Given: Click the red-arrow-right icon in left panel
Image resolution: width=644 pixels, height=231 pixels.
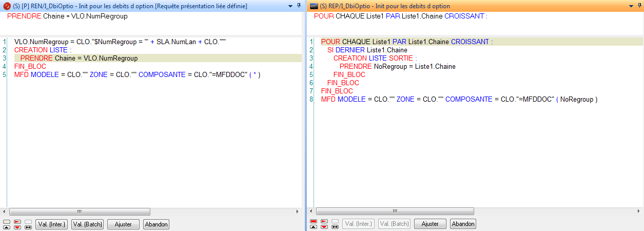Looking at the screenshot, I should (17, 222).
